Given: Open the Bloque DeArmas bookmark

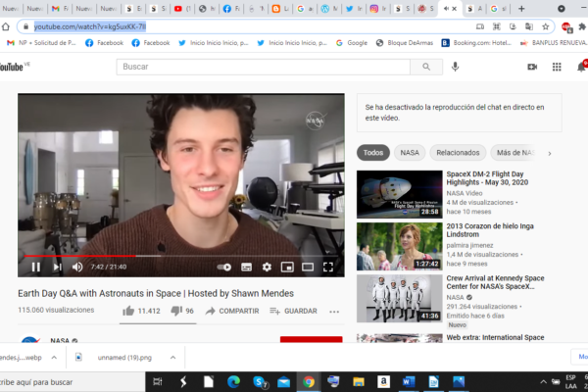Looking at the screenshot, I should coord(405,43).
